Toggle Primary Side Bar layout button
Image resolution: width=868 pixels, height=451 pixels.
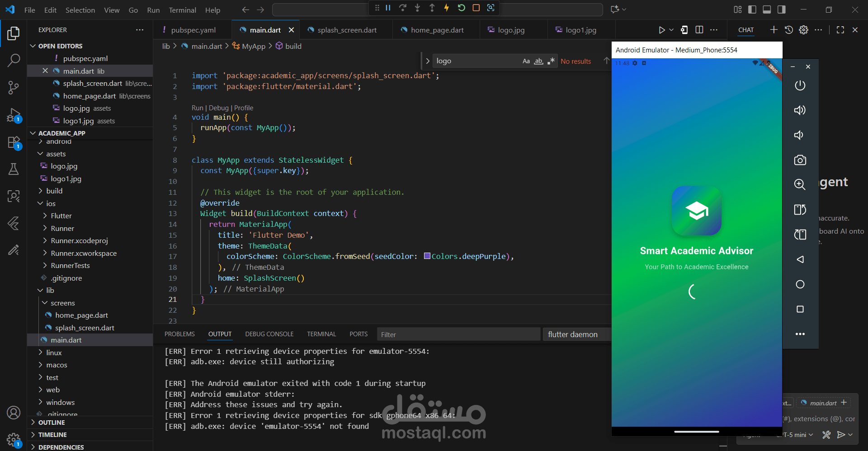(x=752, y=9)
